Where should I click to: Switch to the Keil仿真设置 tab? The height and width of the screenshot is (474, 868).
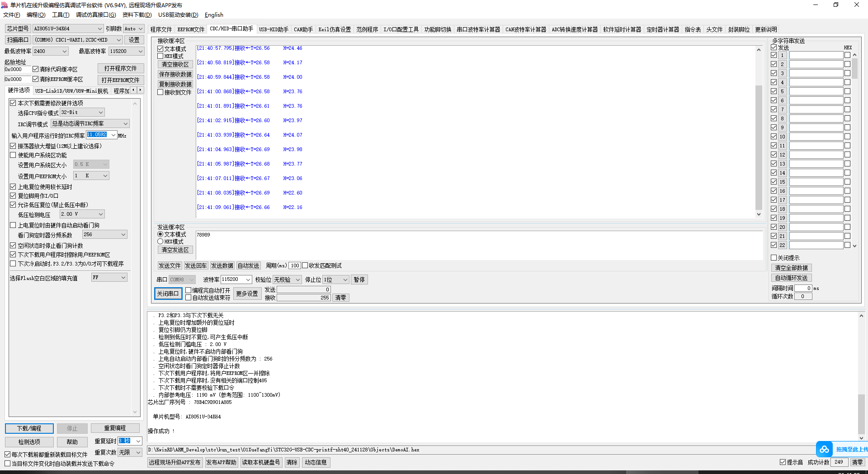[335, 29]
